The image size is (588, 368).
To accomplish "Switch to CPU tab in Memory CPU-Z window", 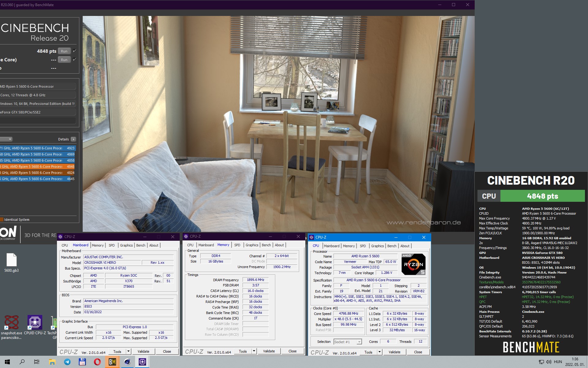I will coord(190,245).
